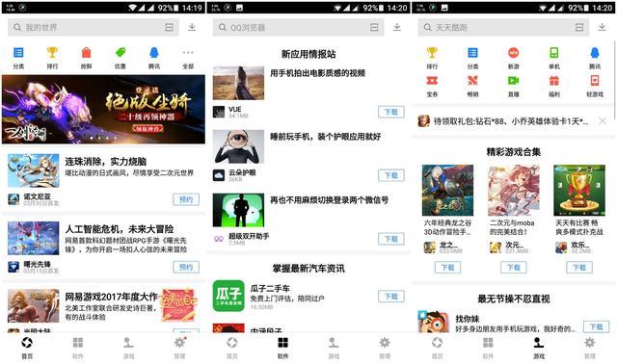Tap the QQ浏览器 search field
This screenshot has height=364, width=617.
pyautogui.click(x=298, y=27)
